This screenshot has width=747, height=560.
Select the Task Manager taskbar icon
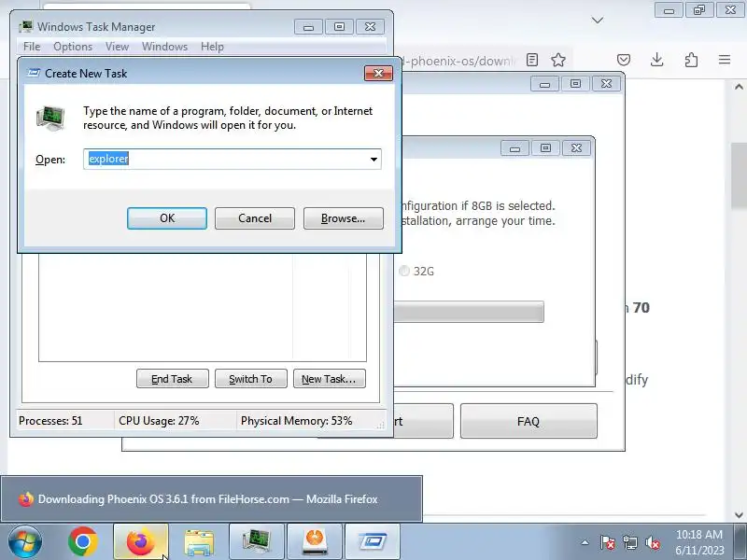tap(257, 541)
